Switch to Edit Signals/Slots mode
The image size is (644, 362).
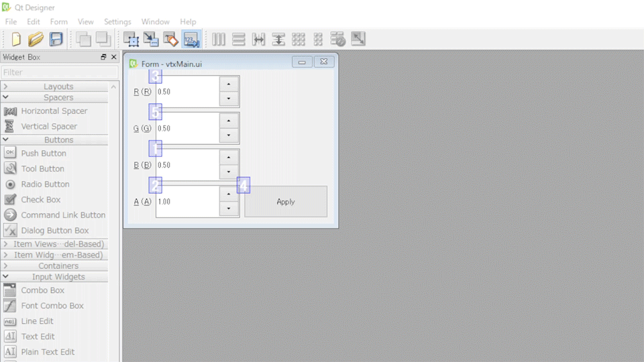(x=151, y=40)
